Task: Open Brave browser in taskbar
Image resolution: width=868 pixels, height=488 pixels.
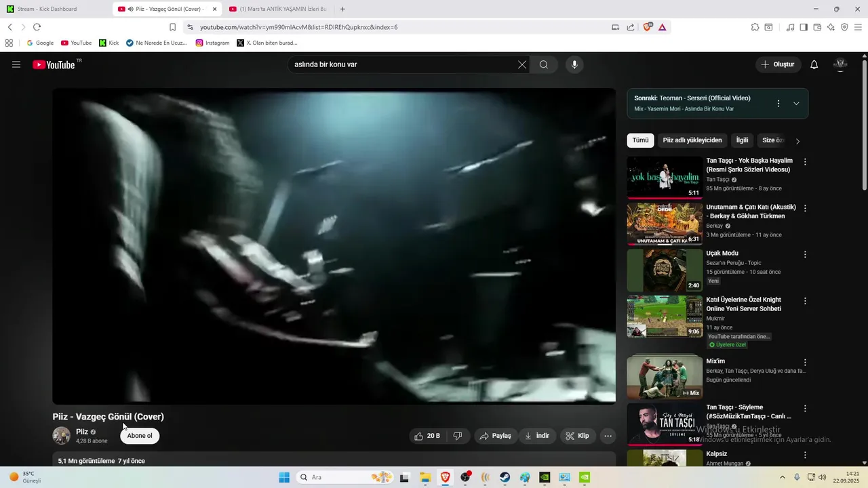Action: [445, 477]
